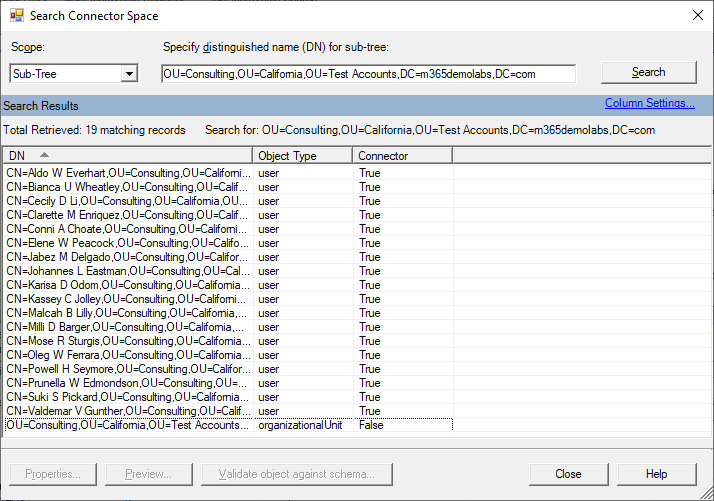714x501 pixels.
Task: Select the Clarette M Enriquez entry
Action: point(128,215)
